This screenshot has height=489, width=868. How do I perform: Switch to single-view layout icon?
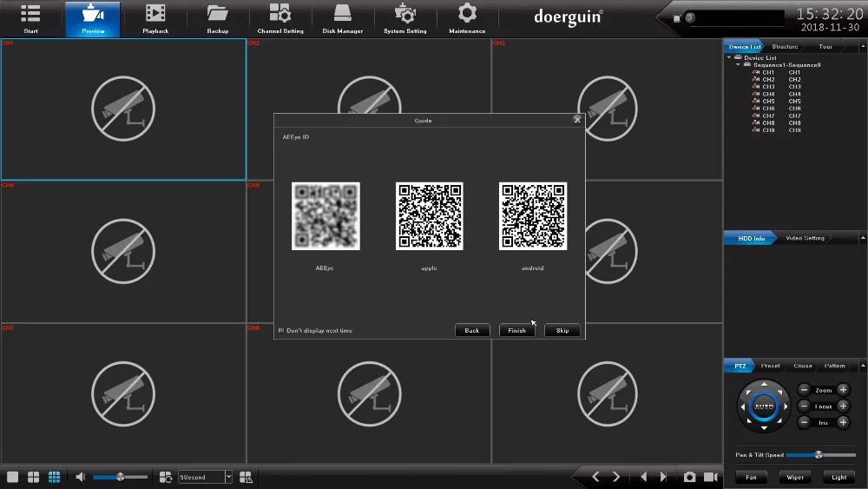(13, 477)
